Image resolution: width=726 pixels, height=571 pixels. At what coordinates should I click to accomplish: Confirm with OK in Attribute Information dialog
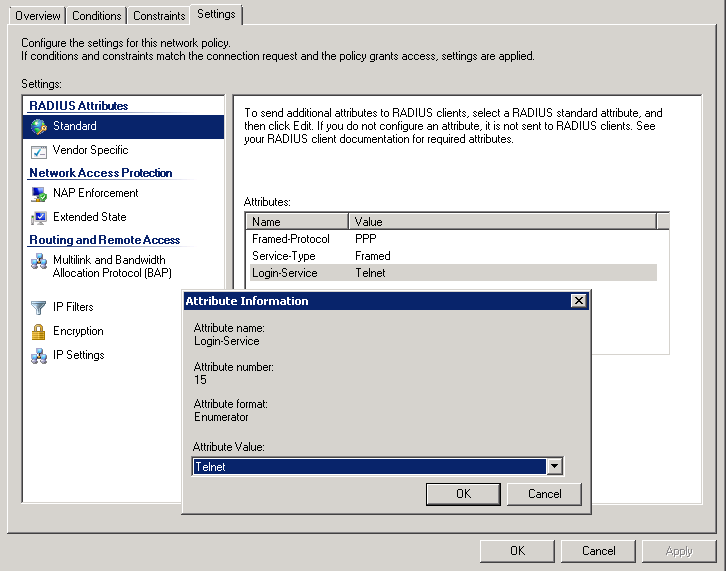click(x=463, y=494)
